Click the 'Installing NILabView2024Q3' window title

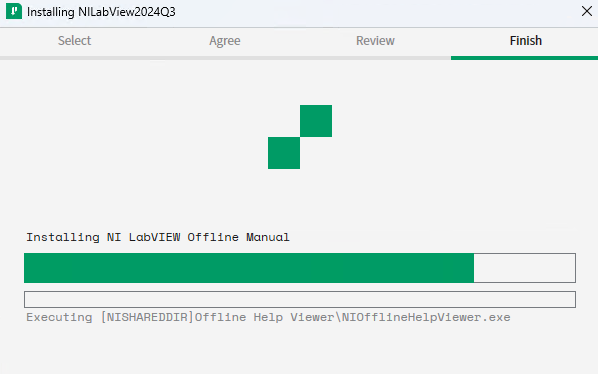(x=101, y=12)
